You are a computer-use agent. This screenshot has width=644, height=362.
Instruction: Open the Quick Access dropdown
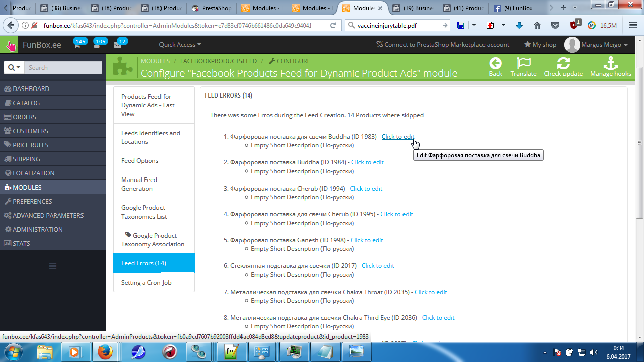(180, 45)
